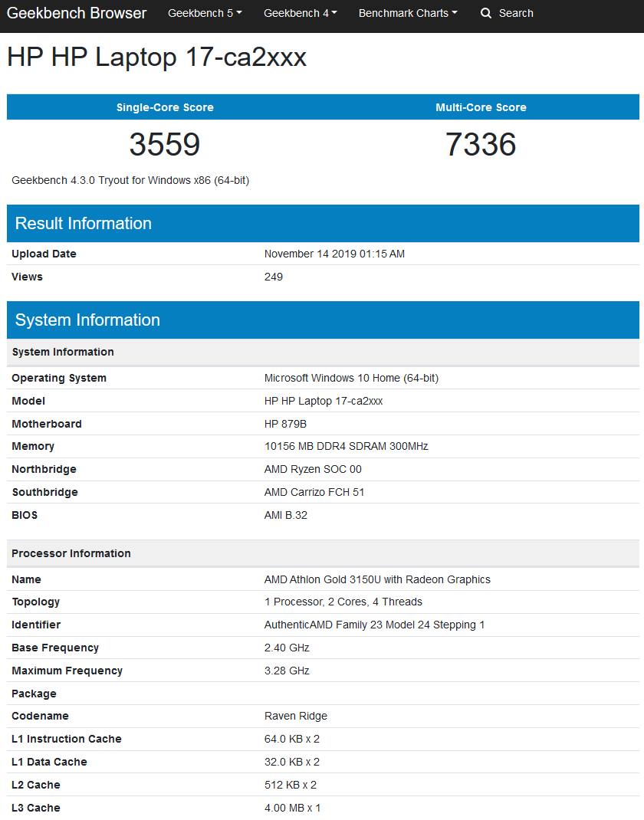The height and width of the screenshot is (820, 644).
Task: Select topology 1 Processor, 2 Cores value
Action: (x=343, y=602)
